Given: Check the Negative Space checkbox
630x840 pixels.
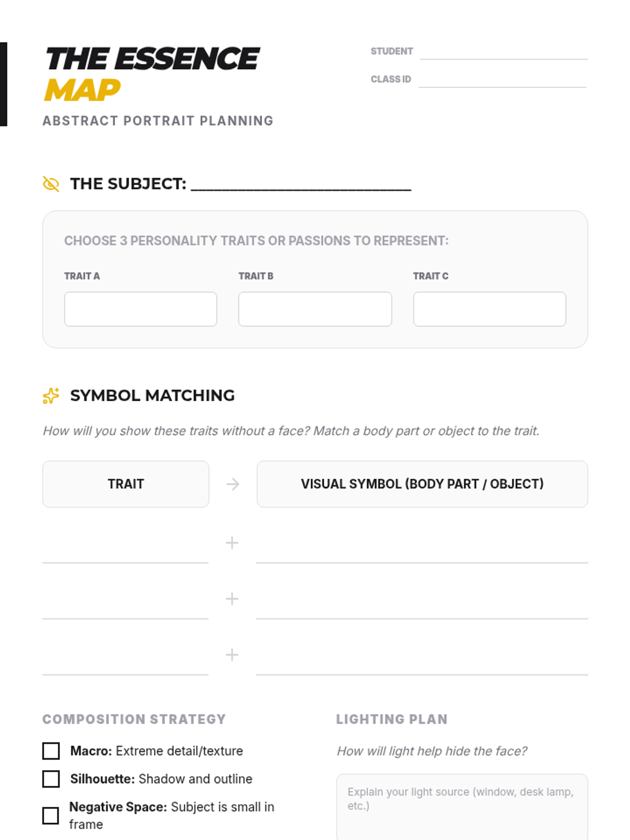Looking at the screenshot, I should tap(51, 816).
